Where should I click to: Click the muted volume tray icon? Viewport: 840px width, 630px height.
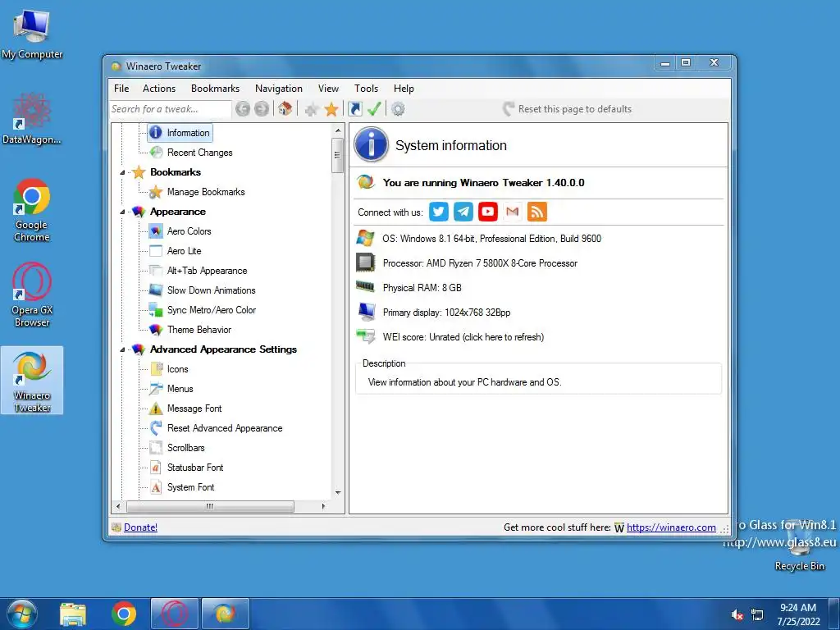(x=737, y=615)
